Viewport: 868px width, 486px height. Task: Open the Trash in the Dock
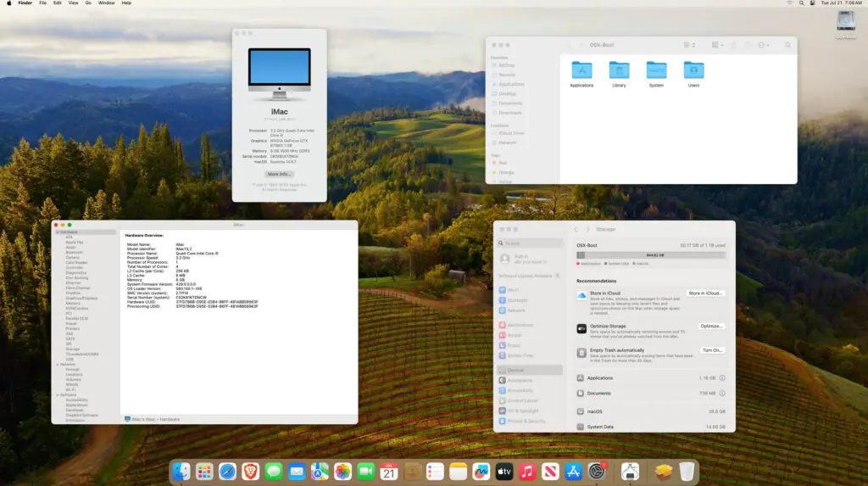coord(687,472)
